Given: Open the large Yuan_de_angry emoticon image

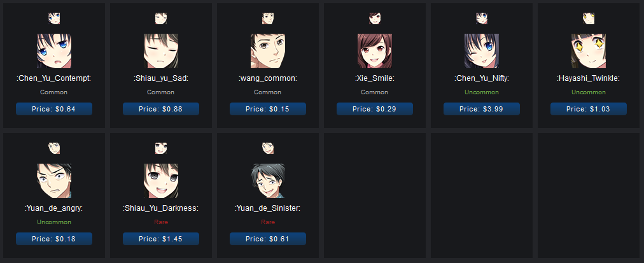Looking at the screenshot, I should coord(54,181).
